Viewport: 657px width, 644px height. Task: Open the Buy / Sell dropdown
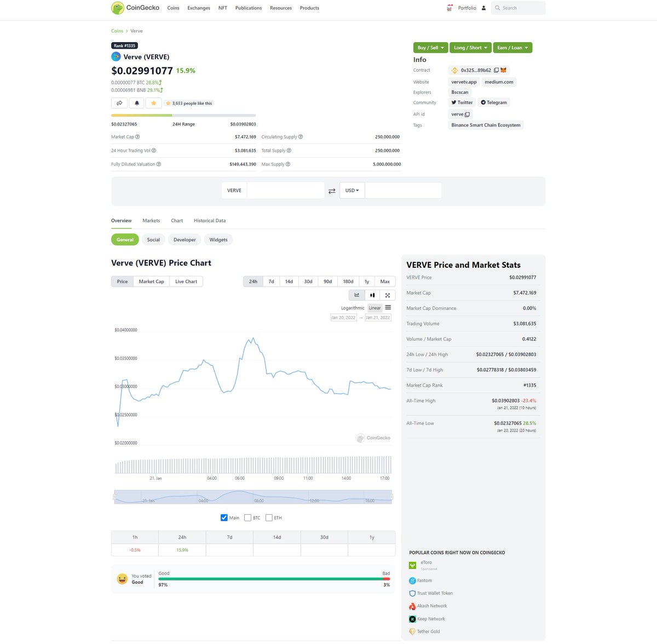pos(430,48)
